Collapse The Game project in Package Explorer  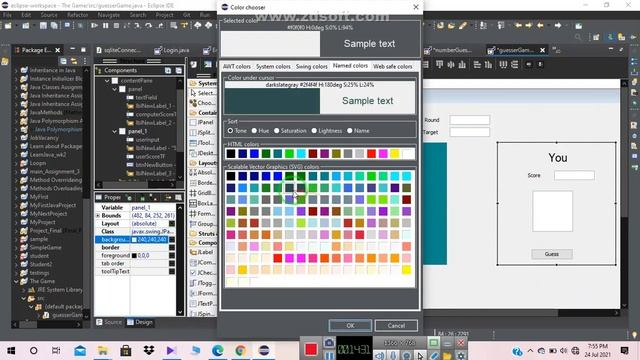tap(16, 281)
